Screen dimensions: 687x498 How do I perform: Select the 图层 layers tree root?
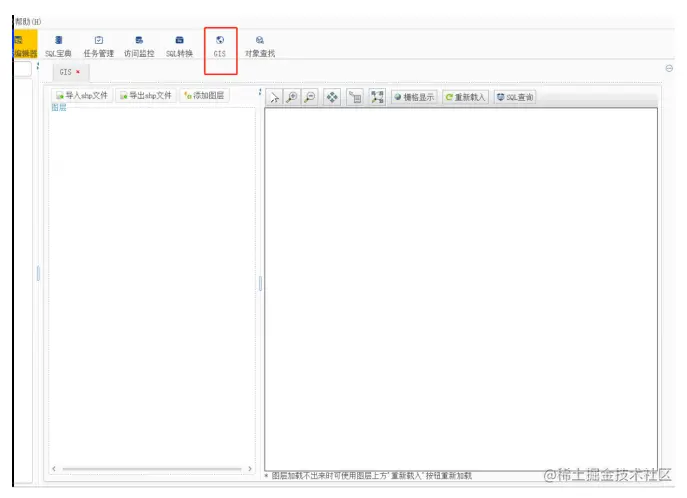click(59, 108)
